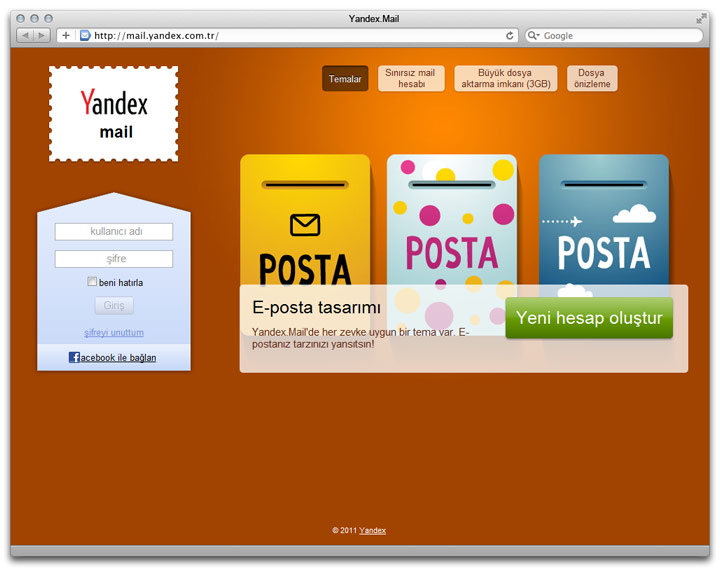Click the site favicon in address bar

pyautogui.click(x=85, y=35)
